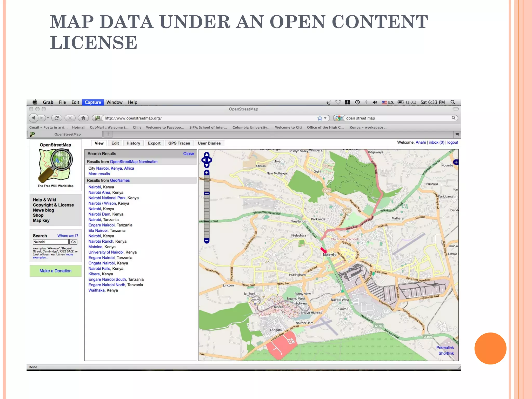Select the OpenStreetMap browser tab
Image resolution: width=532 pixels, height=399 pixels.
point(65,134)
